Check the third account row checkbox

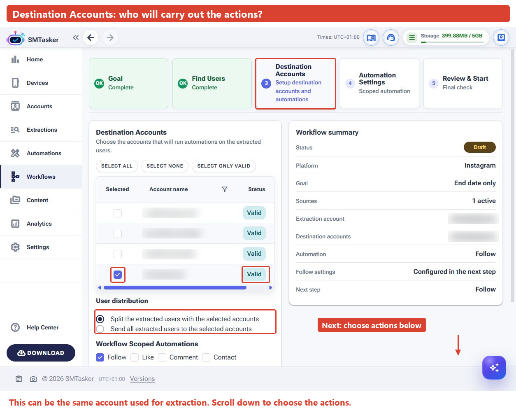pos(118,254)
